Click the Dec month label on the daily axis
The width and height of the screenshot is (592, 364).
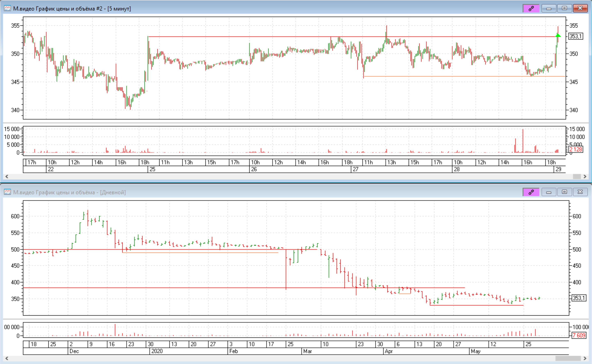(74, 351)
